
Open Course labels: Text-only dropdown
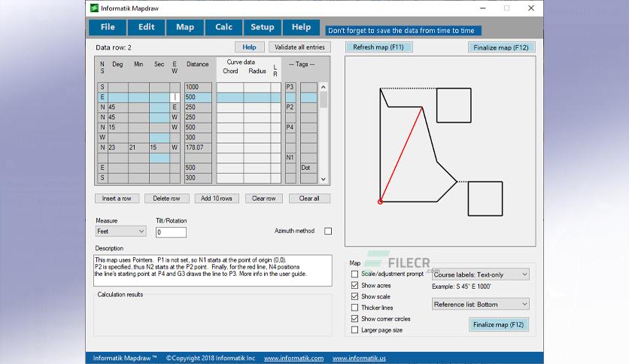pos(481,275)
